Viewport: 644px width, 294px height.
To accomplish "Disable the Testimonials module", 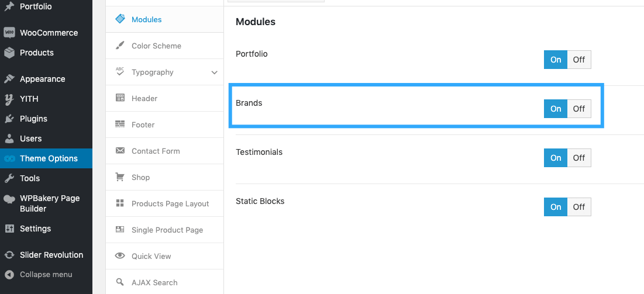I will [579, 158].
